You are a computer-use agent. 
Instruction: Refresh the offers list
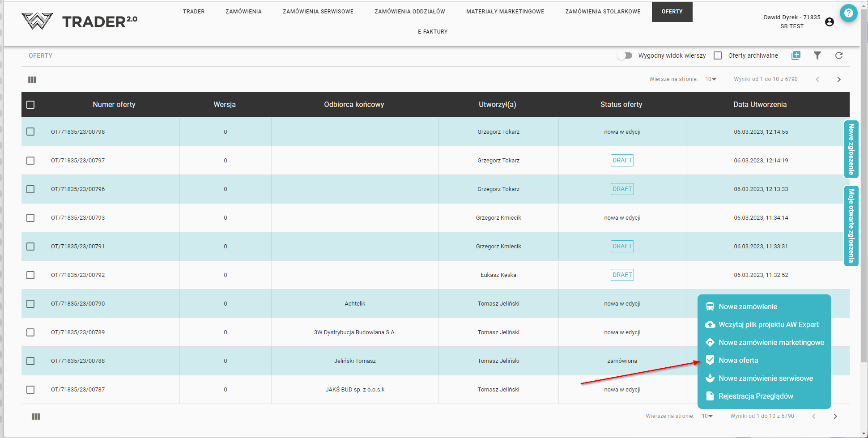pos(838,55)
